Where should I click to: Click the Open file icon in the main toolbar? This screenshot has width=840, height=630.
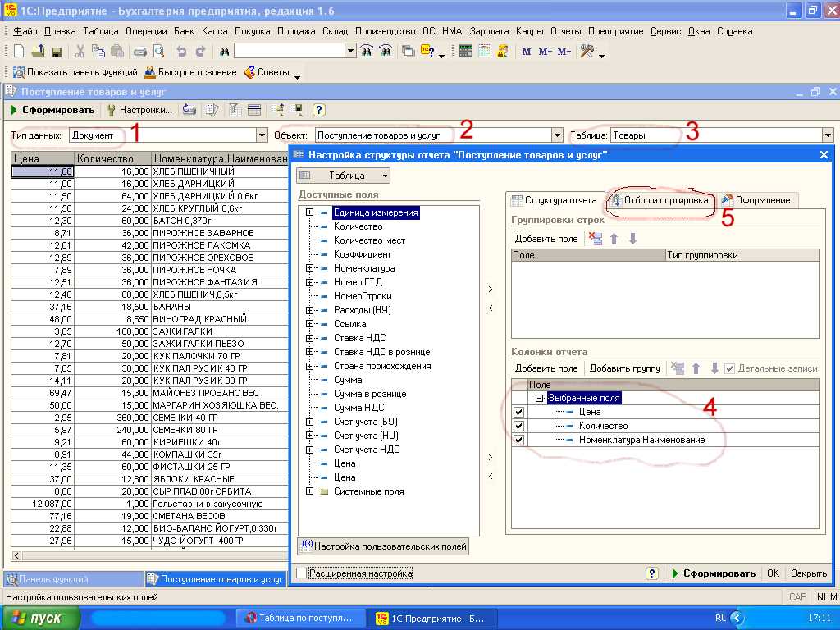[38, 52]
